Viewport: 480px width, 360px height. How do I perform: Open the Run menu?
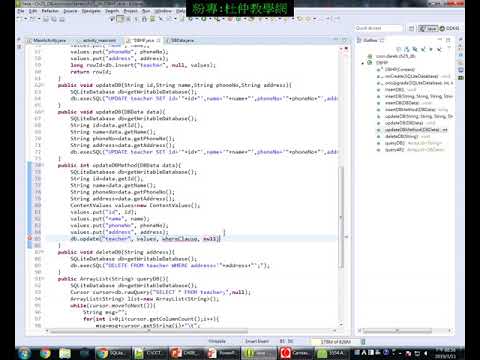[146, 11]
